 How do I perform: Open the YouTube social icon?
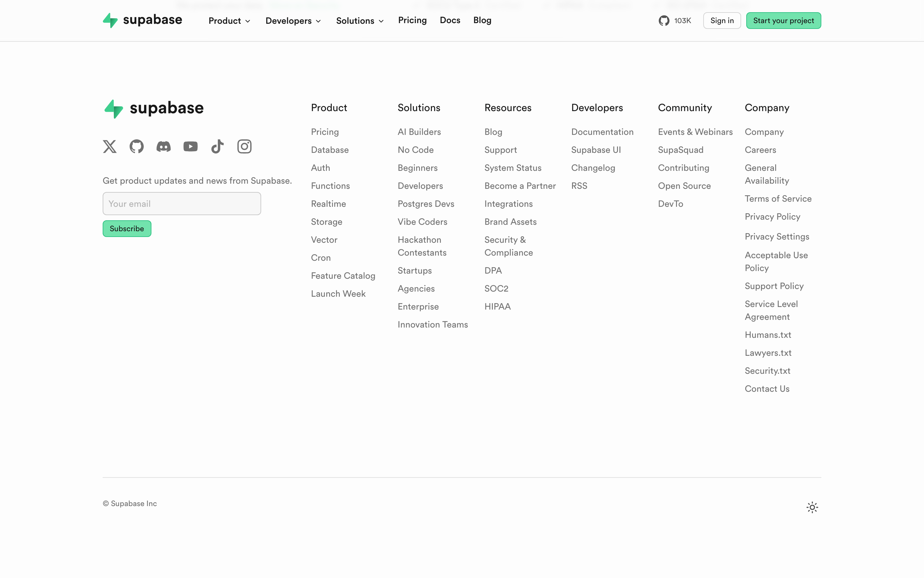191,146
